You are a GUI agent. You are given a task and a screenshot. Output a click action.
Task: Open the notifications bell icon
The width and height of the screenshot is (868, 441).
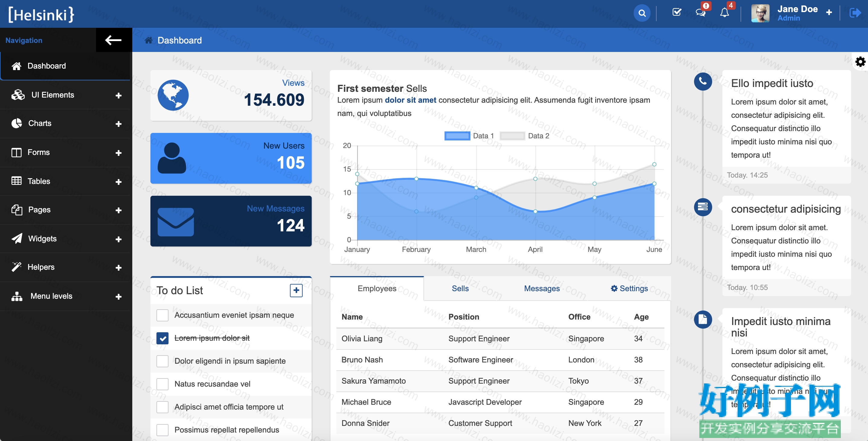[725, 13]
